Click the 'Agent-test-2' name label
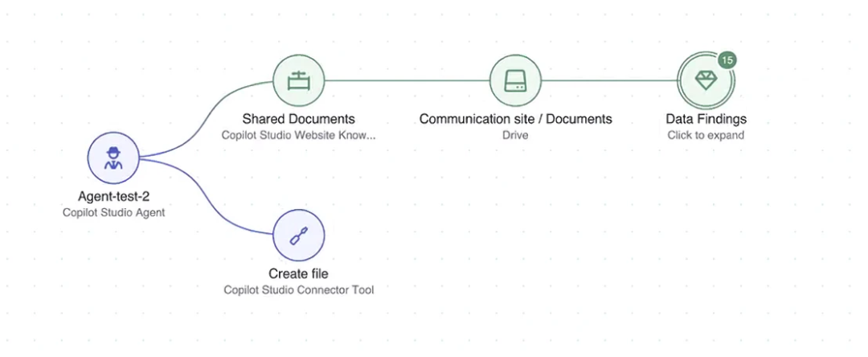The width and height of the screenshot is (868, 357). 113,196
